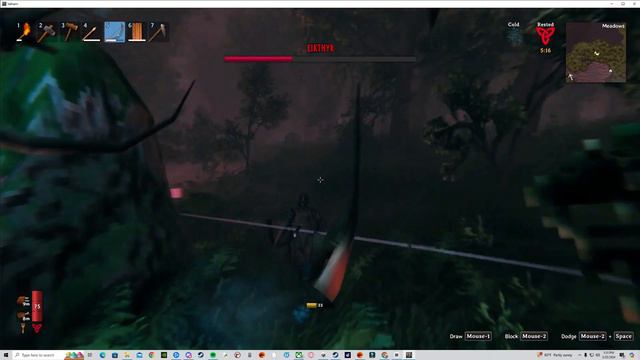Click the Mouse-1 key hint for Draw
Screen dimensions: 640x360
tap(478, 336)
